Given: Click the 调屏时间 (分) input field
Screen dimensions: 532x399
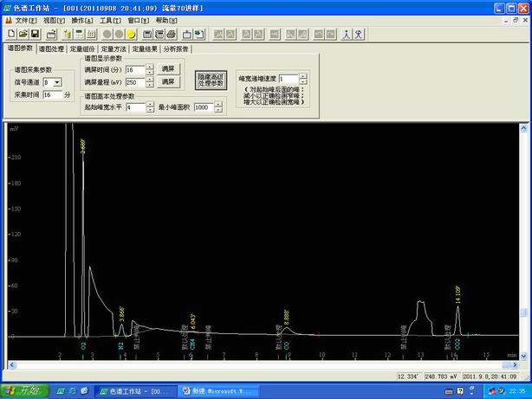Looking at the screenshot, I should coord(135,70).
